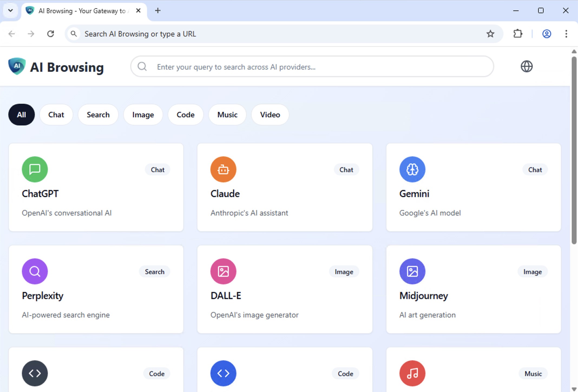The width and height of the screenshot is (578, 392).
Task: Filter providers by Search category
Action: [x=98, y=115]
